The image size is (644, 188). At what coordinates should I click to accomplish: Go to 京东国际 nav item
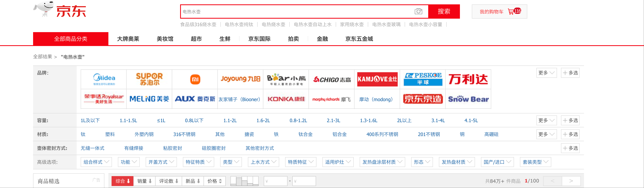click(x=260, y=39)
